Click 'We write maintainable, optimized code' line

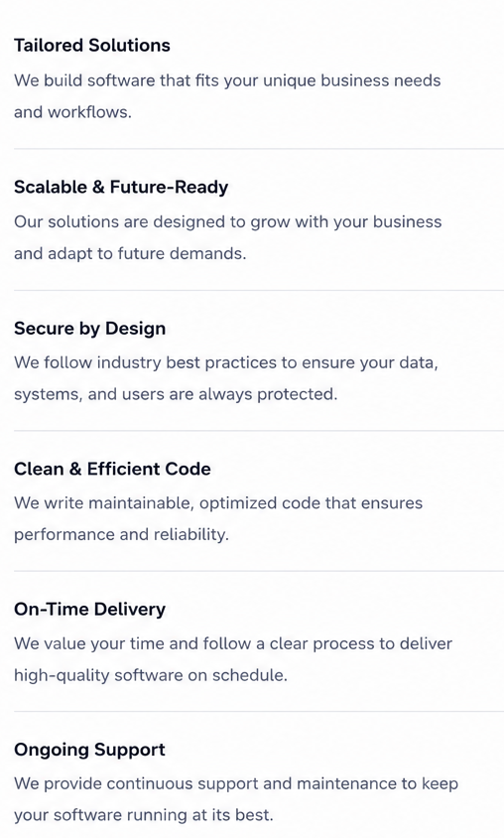pos(218,503)
